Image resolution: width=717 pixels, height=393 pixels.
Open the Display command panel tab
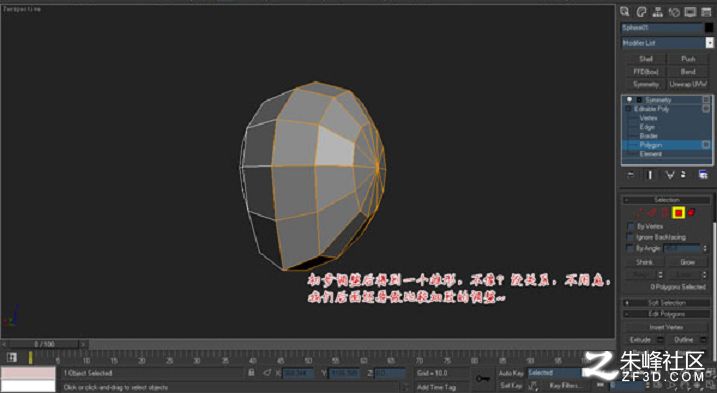690,12
